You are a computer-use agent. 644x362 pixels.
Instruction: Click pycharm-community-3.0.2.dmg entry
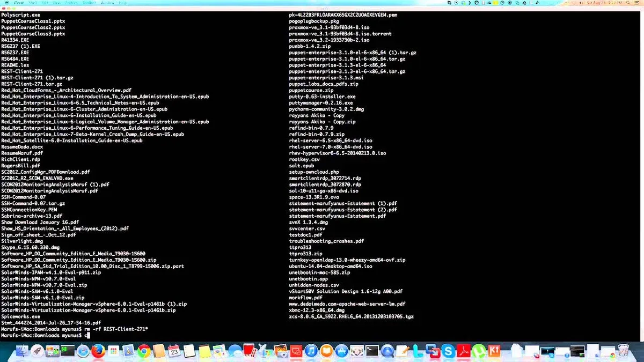[x=326, y=109]
